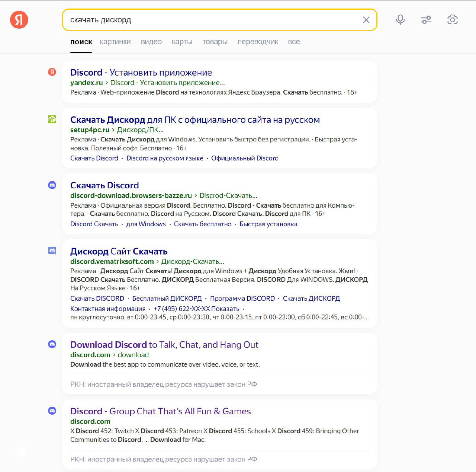This screenshot has width=476, height=472.
Task: Open the "Бесплатный ДИСКОРД" sitelink
Action: click(x=167, y=299)
